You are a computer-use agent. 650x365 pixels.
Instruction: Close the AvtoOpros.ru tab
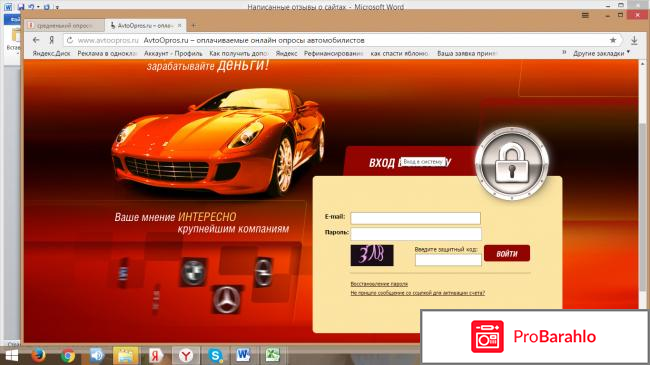tap(179, 25)
